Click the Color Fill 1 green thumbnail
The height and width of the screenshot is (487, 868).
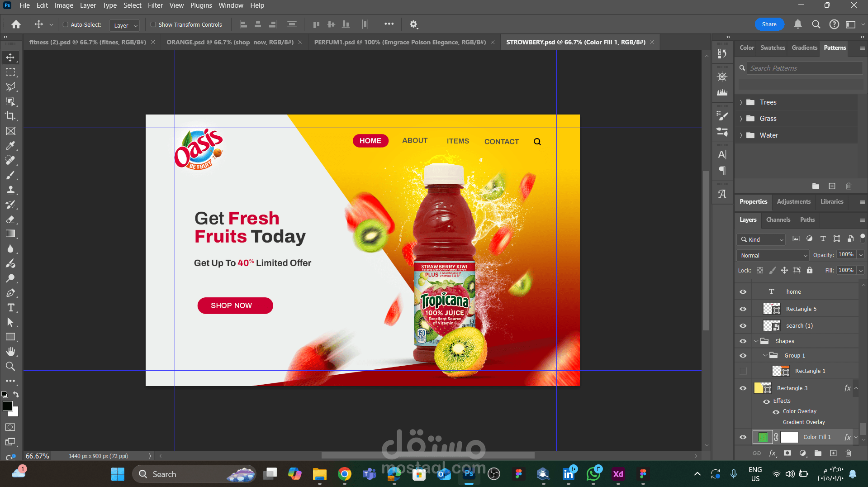click(x=763, y=437)
